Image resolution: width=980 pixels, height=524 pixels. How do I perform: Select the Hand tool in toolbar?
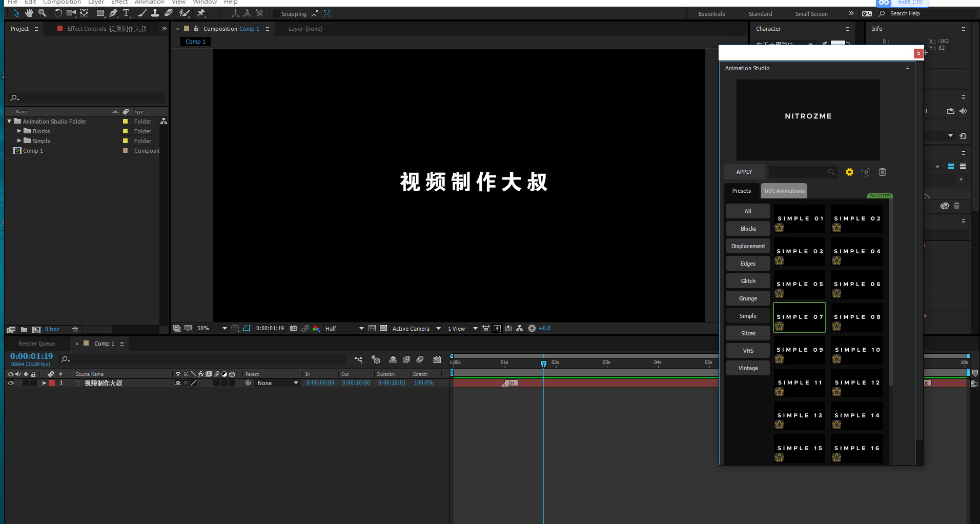[29, 13]
